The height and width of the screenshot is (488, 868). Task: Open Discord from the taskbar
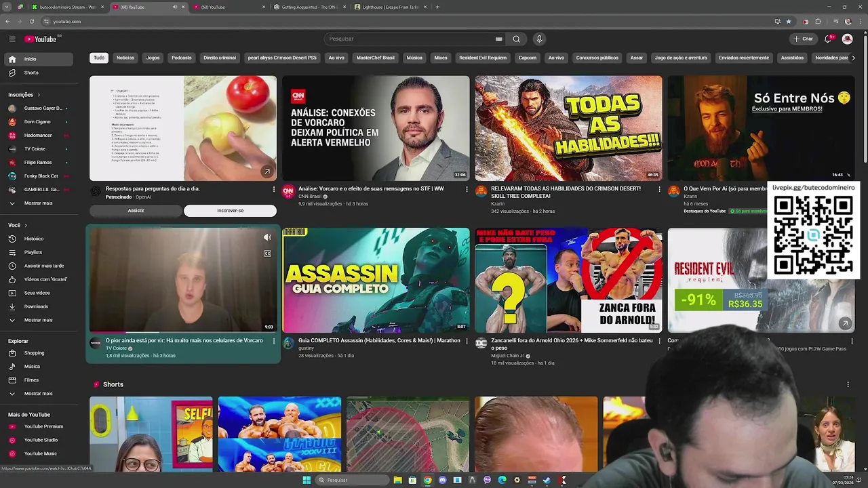coord(442,480)
